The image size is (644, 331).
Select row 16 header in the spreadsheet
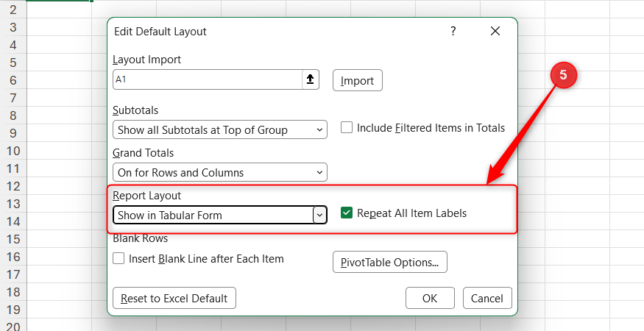click(x=13, y=257)
